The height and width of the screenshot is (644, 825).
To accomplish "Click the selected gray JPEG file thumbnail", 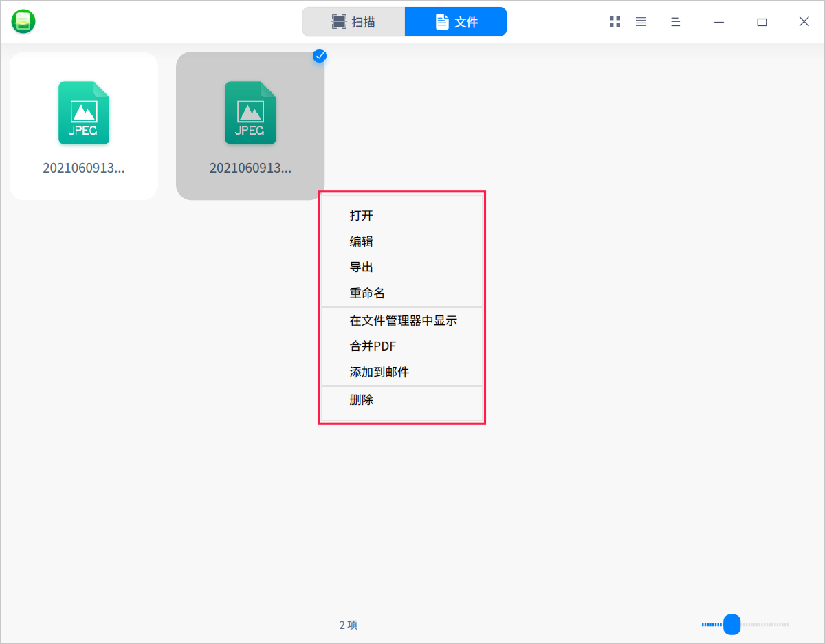I will pos(250,126).
